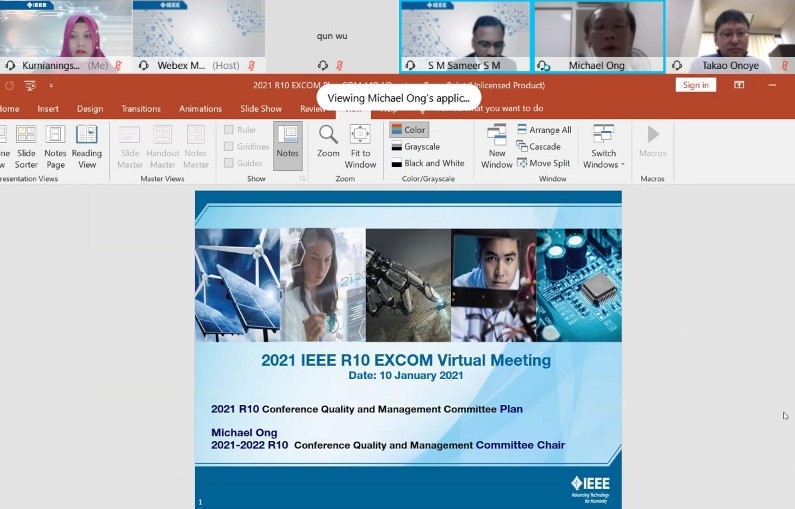Fit slide to window
Viewport: 795px width, 509px height.
pos(360,147)
